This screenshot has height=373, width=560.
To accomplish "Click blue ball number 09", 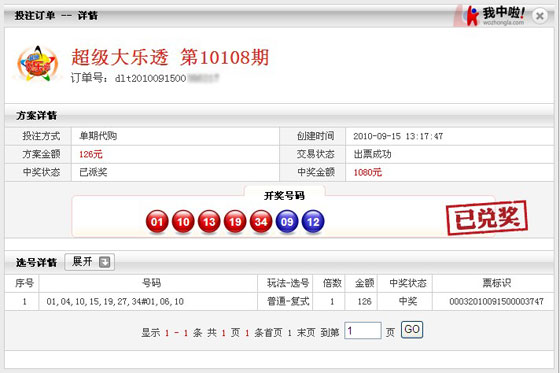I will [x=287, y=222].
